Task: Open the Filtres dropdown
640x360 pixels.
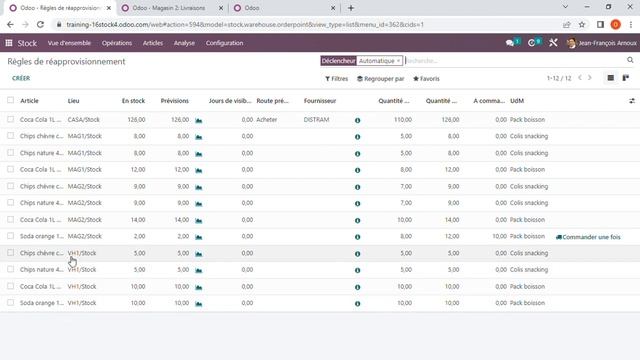Action: [x=337, y=78]
